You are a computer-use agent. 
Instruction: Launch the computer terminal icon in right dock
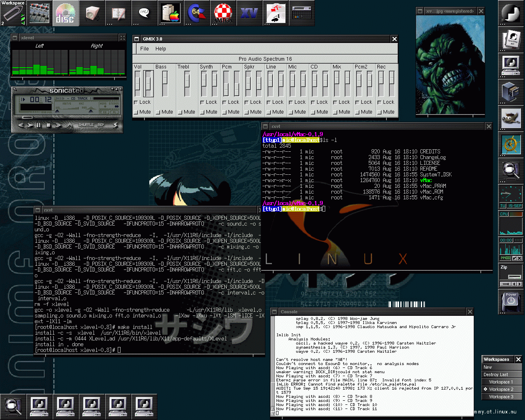click(511, 66)
